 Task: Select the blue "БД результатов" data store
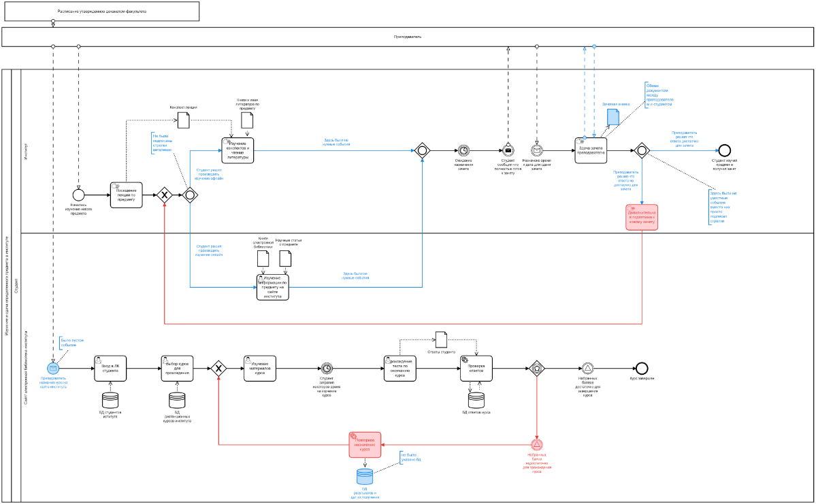(365, 477)
